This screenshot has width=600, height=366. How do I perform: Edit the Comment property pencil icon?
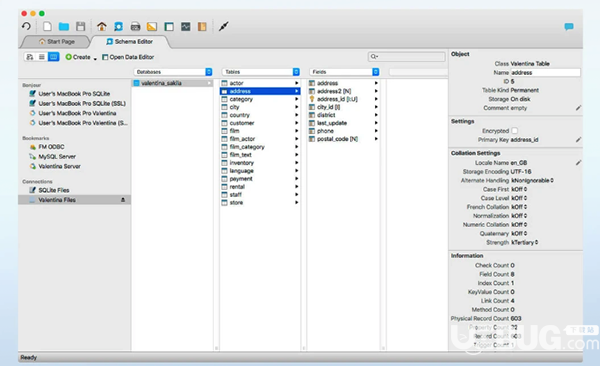pos(578,108)
